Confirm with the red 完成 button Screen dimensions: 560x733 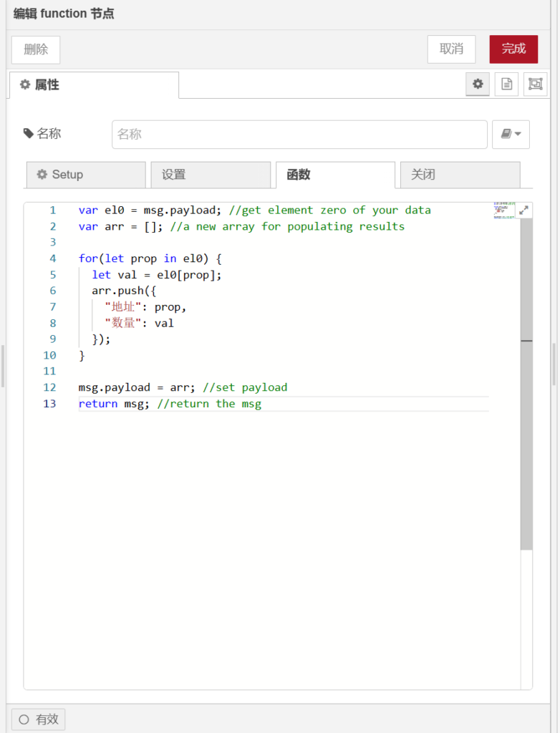coord(513,49)
